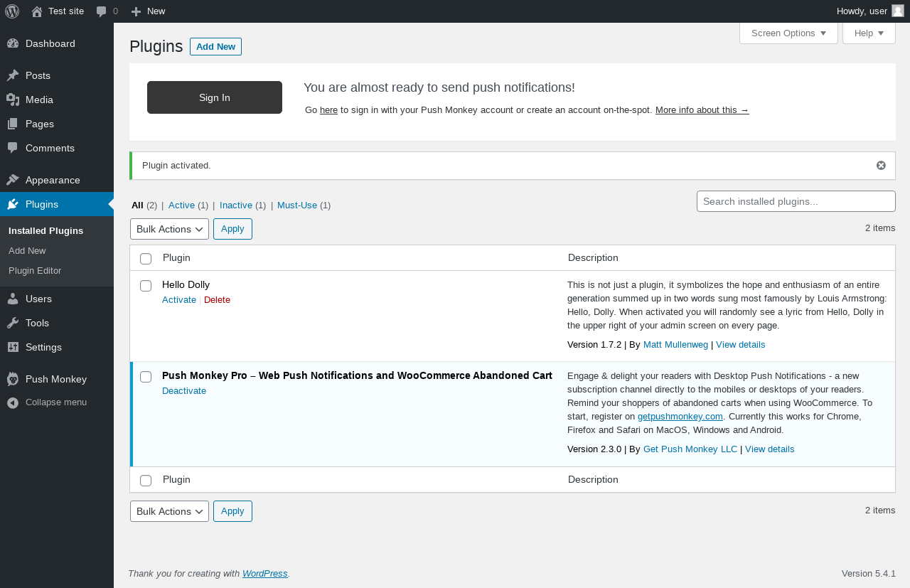This screenshot has width=910, height=588.
Task: Click the bottom Apply button
Action: point(232,511)
